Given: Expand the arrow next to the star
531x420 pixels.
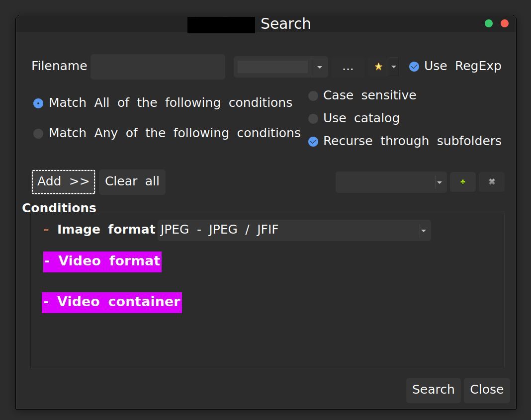Looking at the screenshot, I should pyautogui.click(x=393, y=67).
